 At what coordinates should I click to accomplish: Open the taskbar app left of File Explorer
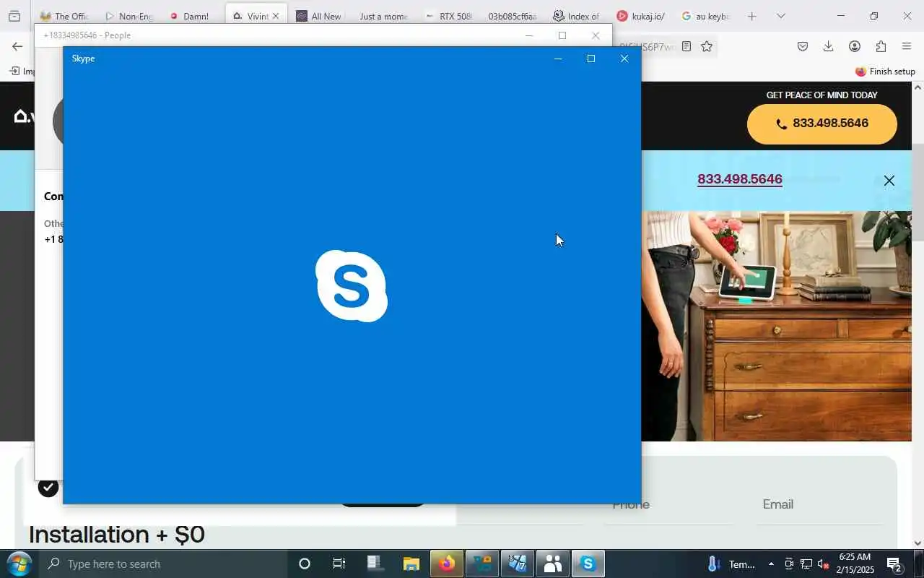[x=375, y=564]
